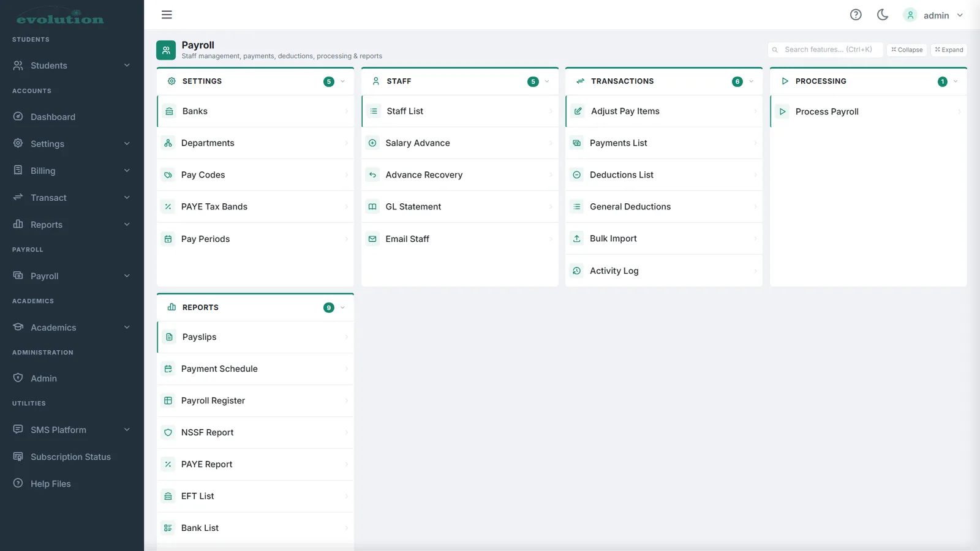The width and height of the screenshot is (980, 551).
Task: Open the help question mark icon
Action: [856, 15]
